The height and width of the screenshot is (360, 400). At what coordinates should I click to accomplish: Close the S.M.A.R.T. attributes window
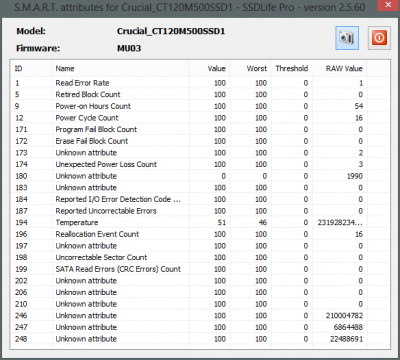tap(388, 5)
